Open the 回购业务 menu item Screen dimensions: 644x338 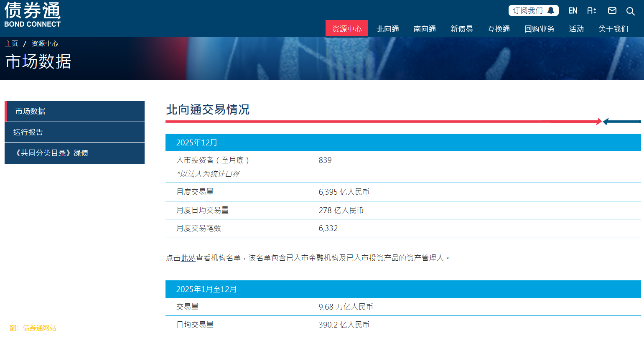point(539,29)
